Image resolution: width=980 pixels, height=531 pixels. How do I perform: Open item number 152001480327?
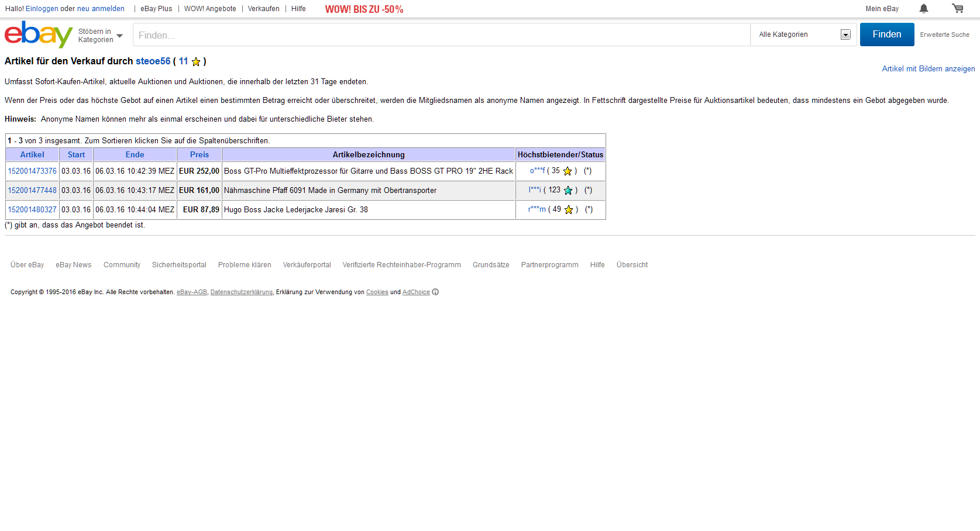32,209
